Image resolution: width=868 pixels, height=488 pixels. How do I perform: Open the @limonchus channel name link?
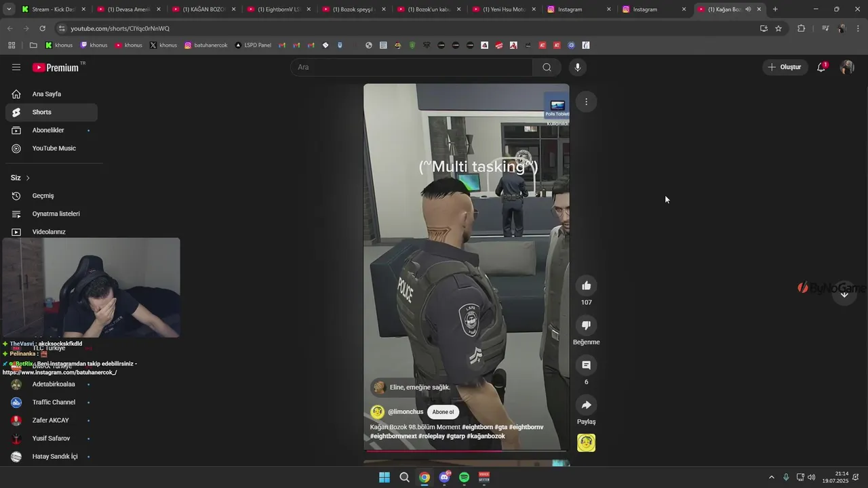point(406,412)
